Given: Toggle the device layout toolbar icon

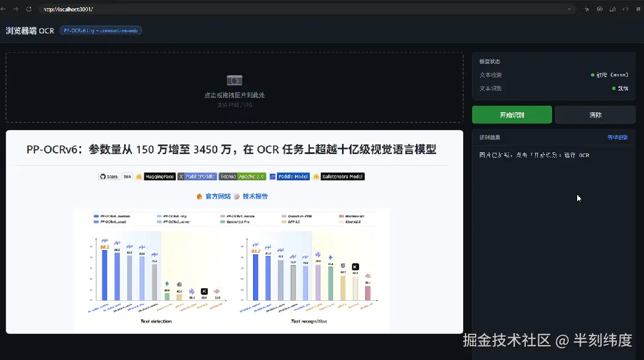Looking at the screenshot, I should click(612, 9).
